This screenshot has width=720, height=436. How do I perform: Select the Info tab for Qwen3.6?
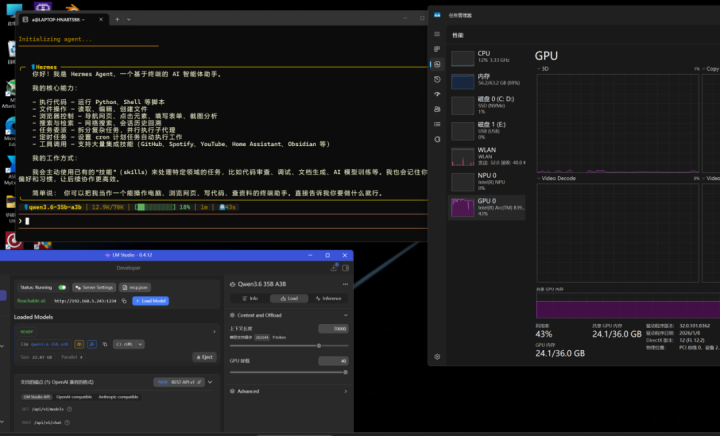tap(250, 298)
